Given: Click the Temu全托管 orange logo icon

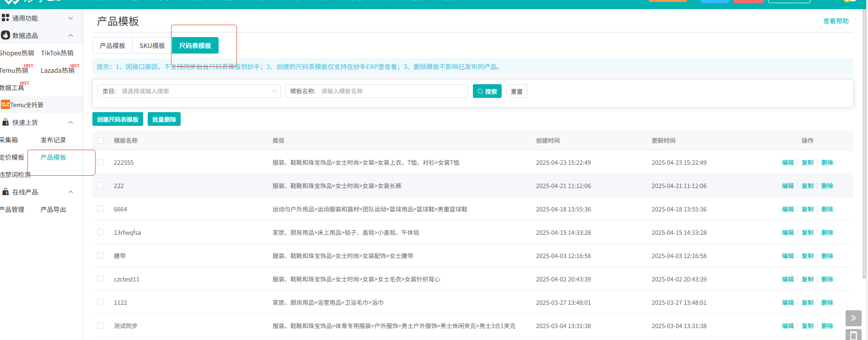Looking at the screenshot, I should (5, 105).
